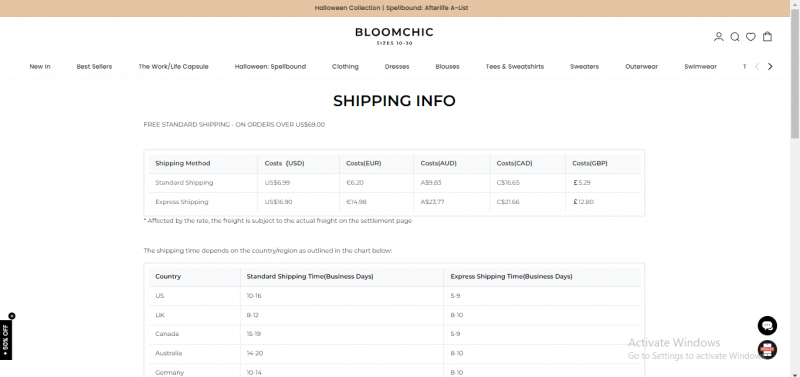Open the Sweaters menu
This screenshot has height=377, width=800.
pyautogui.click(x=584, y=66)
